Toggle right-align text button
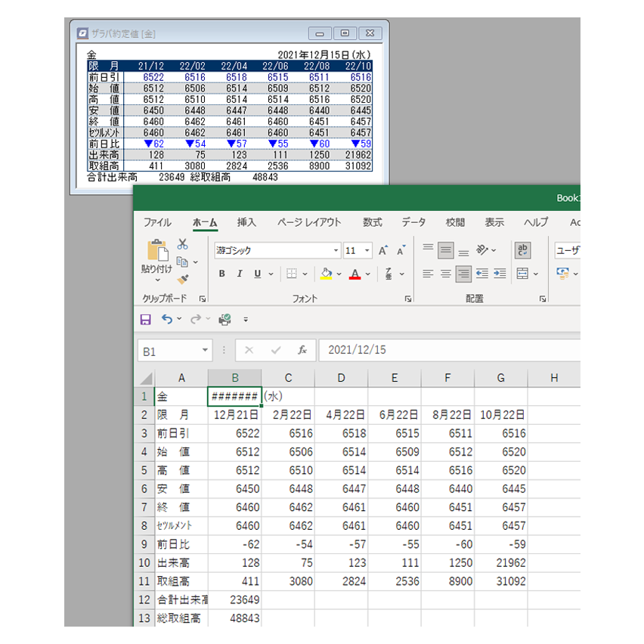This screenshot has width=644, height=644. 463,274
